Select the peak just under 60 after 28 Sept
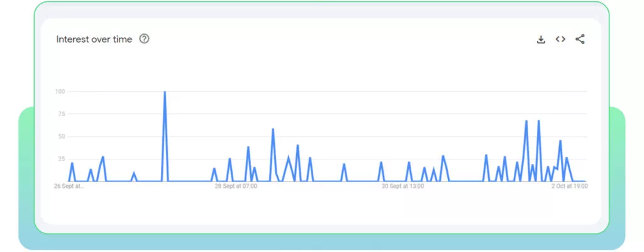Screen dimensions: 644x252 [273, 129]
